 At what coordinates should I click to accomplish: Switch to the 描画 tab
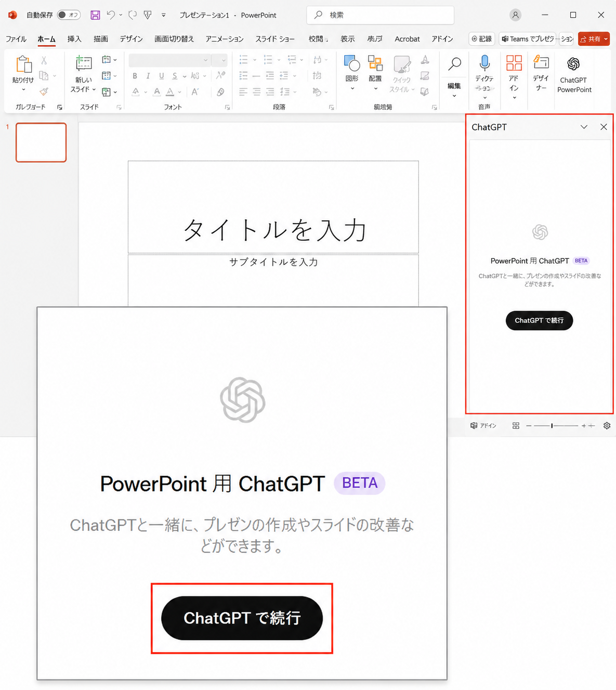(101, 39)
